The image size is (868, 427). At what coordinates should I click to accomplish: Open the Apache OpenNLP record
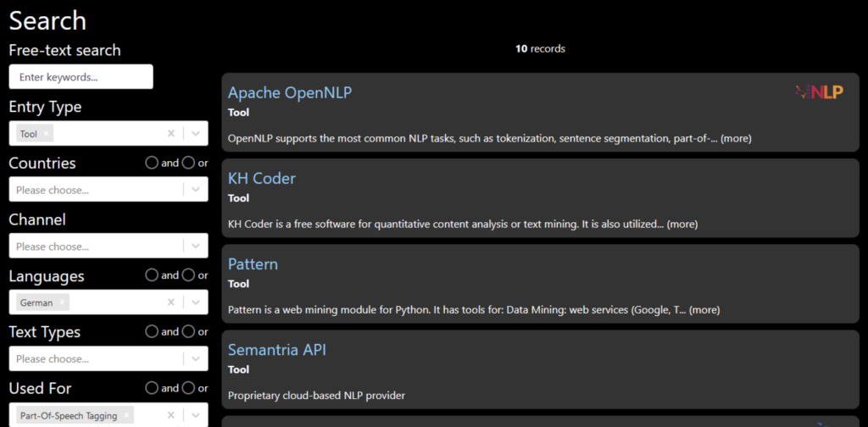coord(290,92)
